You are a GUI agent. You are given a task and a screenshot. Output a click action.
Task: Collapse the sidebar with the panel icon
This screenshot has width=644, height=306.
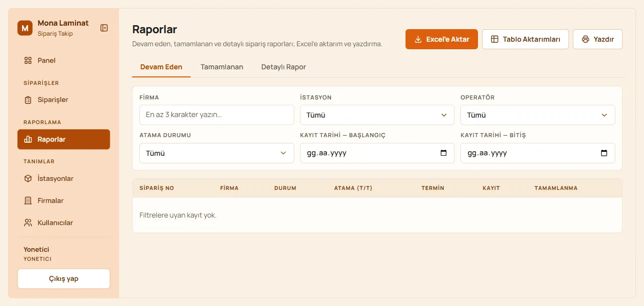104,28
